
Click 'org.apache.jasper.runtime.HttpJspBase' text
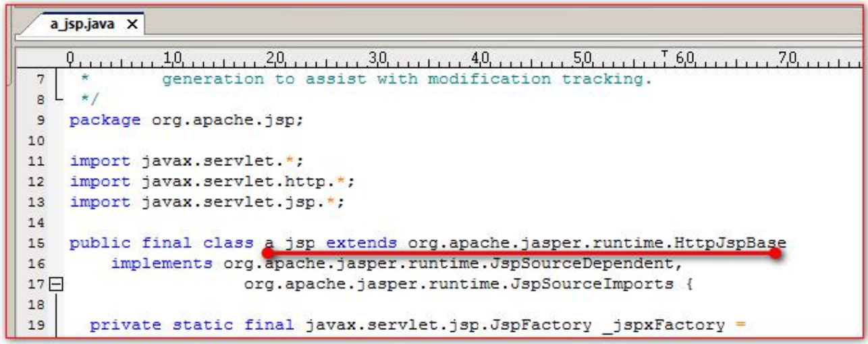(x=597, y=243)
